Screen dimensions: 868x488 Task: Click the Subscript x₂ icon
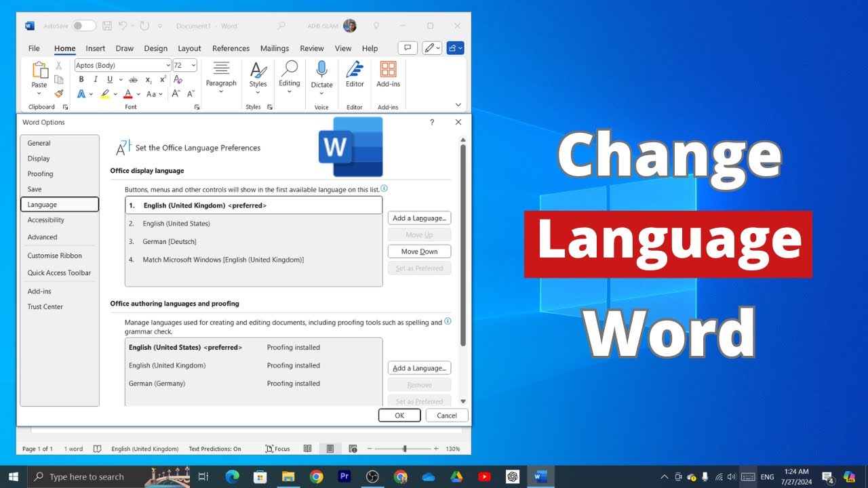click(x=149, y=79)
